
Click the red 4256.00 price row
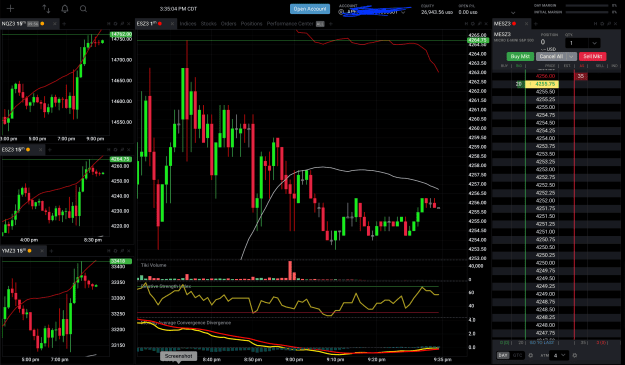point(545,76)
